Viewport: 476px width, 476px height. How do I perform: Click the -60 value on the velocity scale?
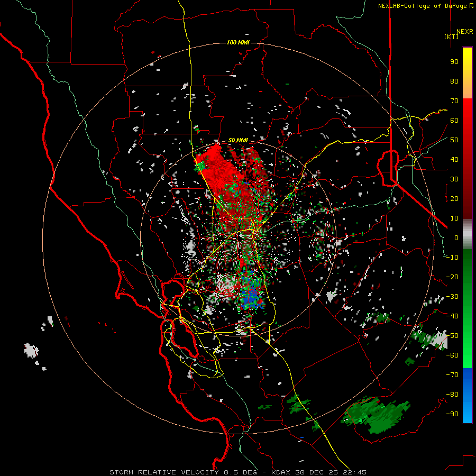452,355
